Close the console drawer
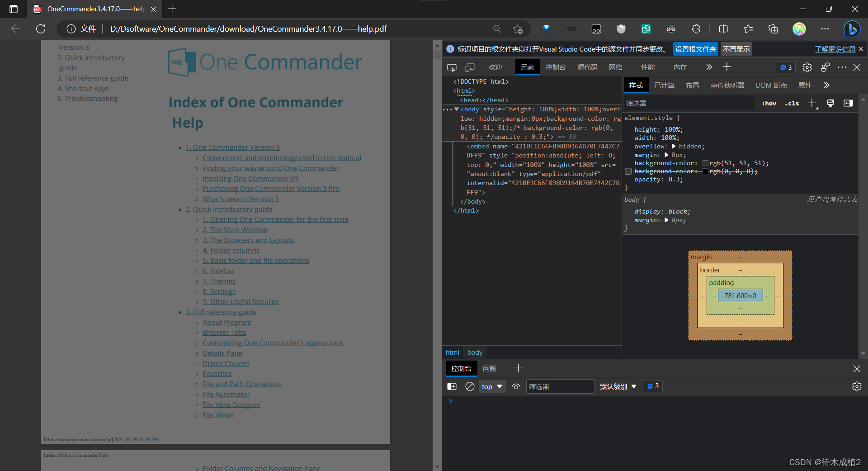 point(857,369)
